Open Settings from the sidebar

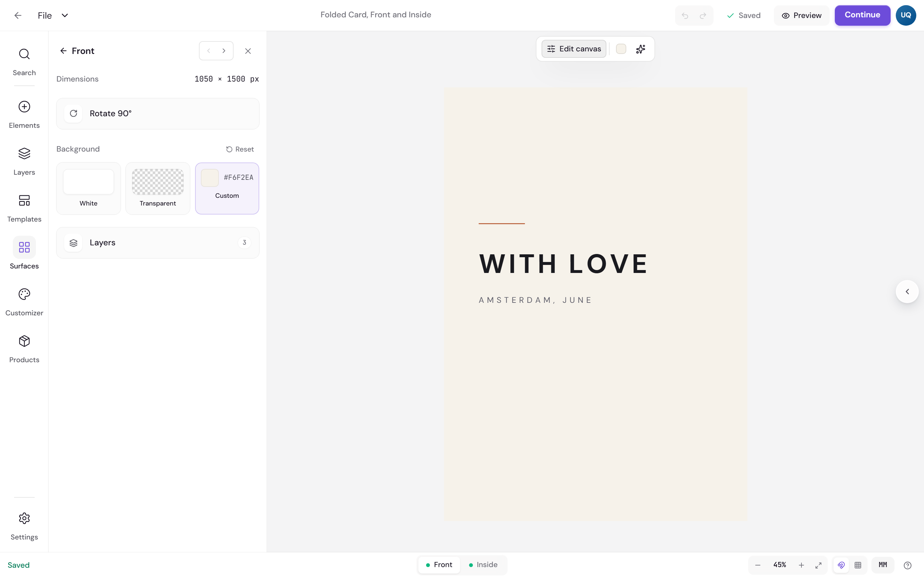point(24,526)
